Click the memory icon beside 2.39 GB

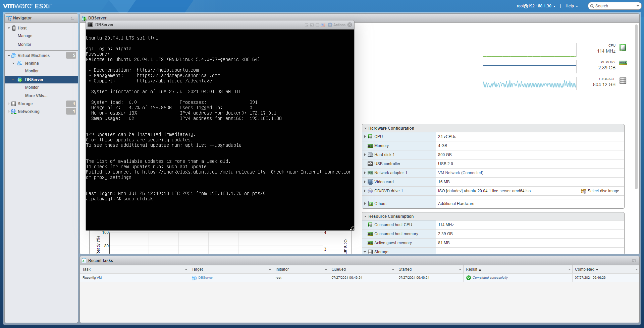click(623, 63)
